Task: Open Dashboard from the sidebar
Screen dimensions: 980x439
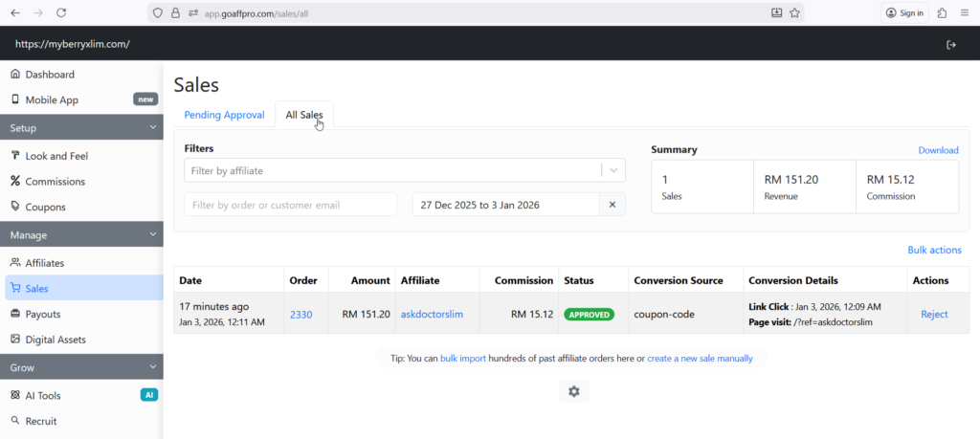Action: pyautogui.click(x=50, y=75)
